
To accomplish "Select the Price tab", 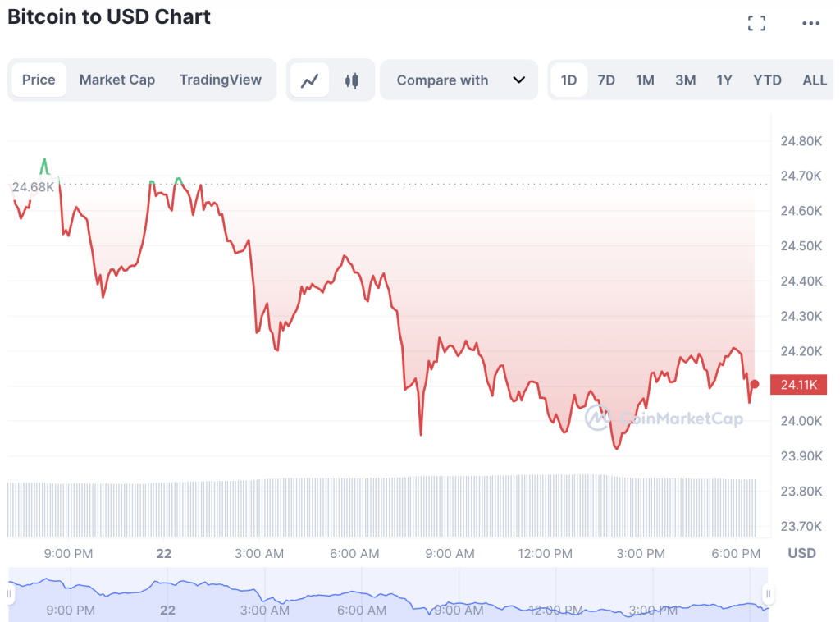I will point(39,80).
